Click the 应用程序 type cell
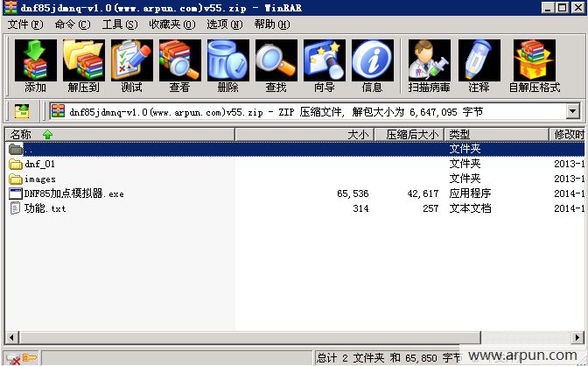The width and height of the screenshot is (588, 366). (x=470, y=194)
